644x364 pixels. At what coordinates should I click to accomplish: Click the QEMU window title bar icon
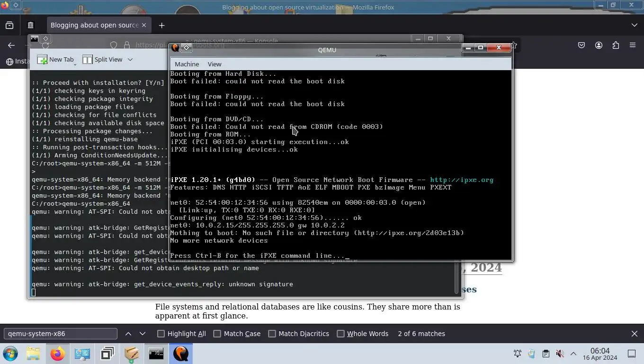click(x=175, y=47)
